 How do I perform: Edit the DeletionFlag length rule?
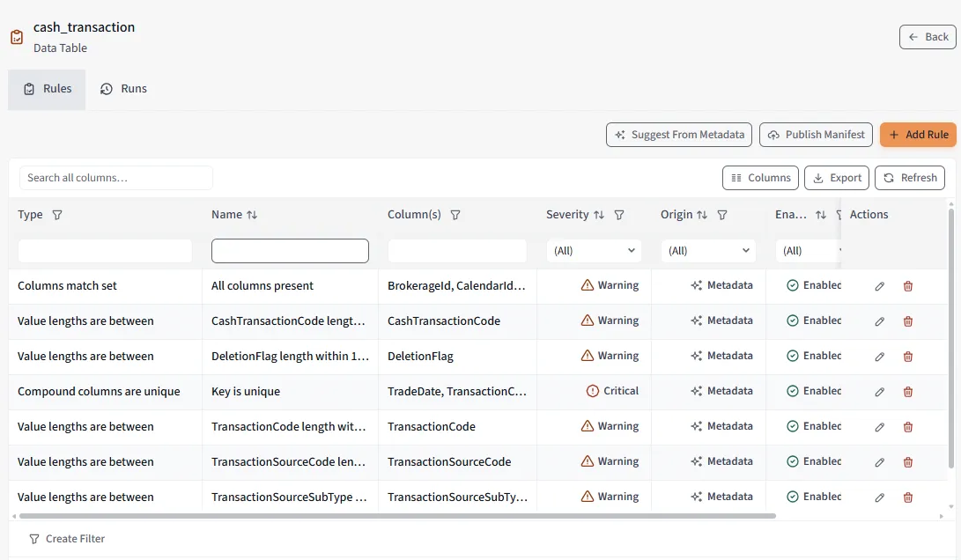pyautogui.click(x=879, y=357)
